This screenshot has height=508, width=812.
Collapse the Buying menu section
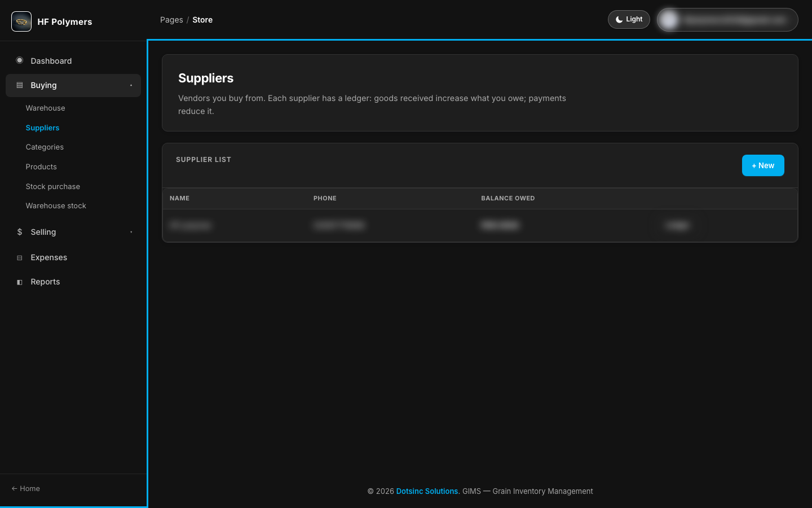(73, 85)
